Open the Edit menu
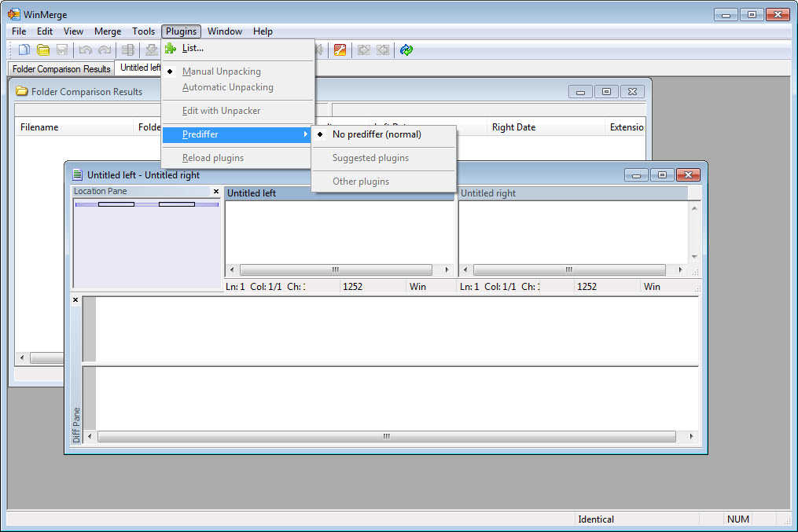This screenshot has height=532, width=798. pos(44,31)
